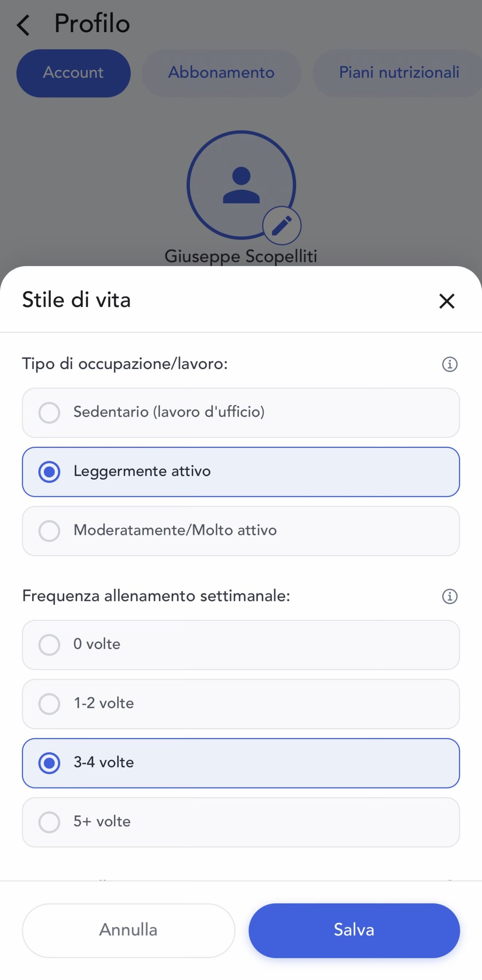482x980 pixels.
Task: Switch to the Account tab
Action: point(74,73)
